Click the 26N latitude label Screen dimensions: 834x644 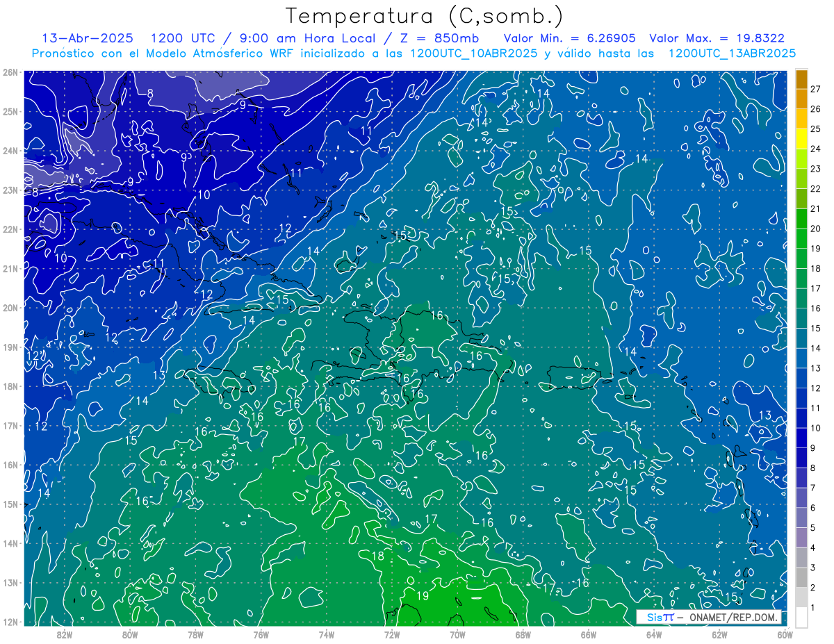tap(10, 72)
